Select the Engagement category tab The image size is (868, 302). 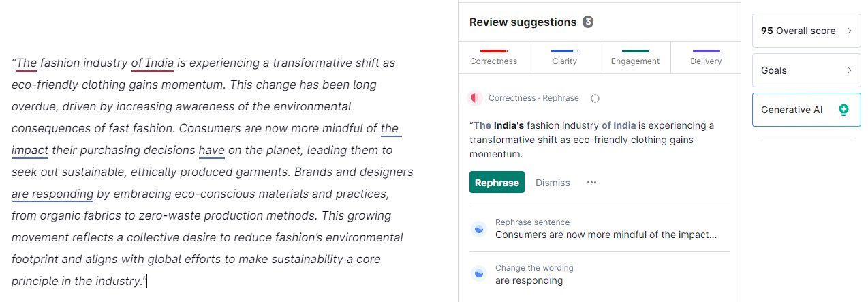point(636,57)
